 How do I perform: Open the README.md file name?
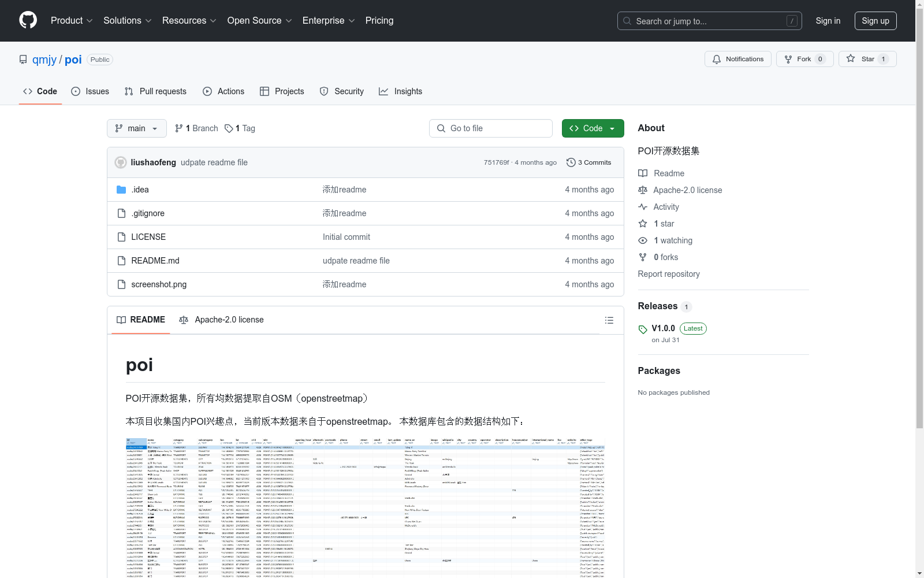coord(155,261)
